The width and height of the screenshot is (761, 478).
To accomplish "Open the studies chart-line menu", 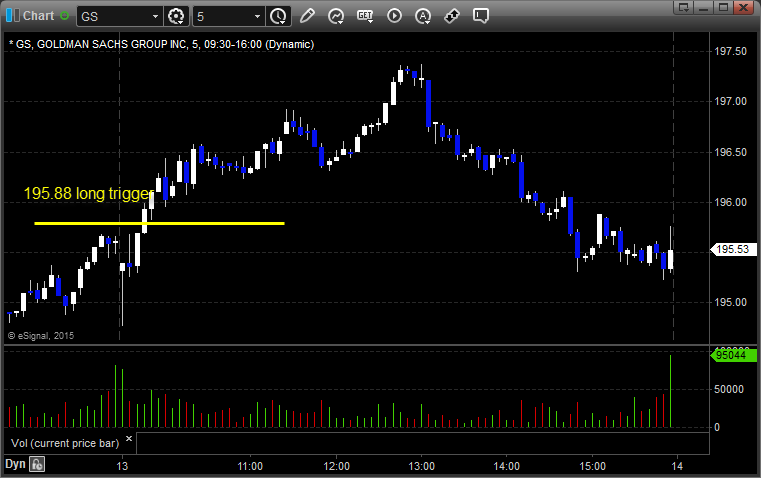I will [x=336, y=16].
